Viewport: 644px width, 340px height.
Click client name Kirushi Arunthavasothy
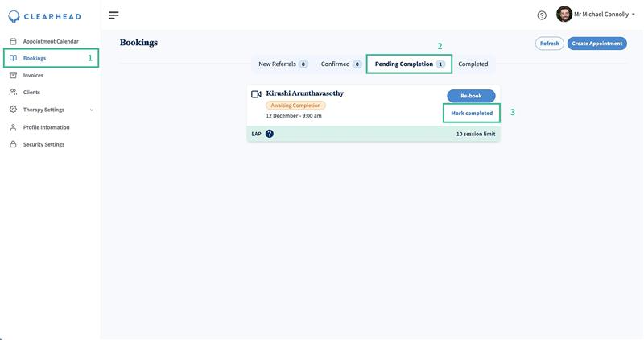coord(305,93)
